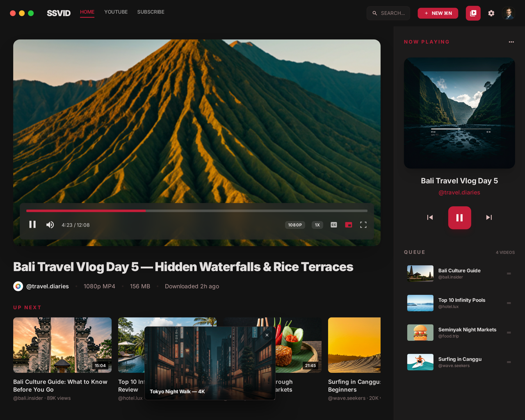
Task: Pause the video with the player pause icon
Action: click(32, 225)
